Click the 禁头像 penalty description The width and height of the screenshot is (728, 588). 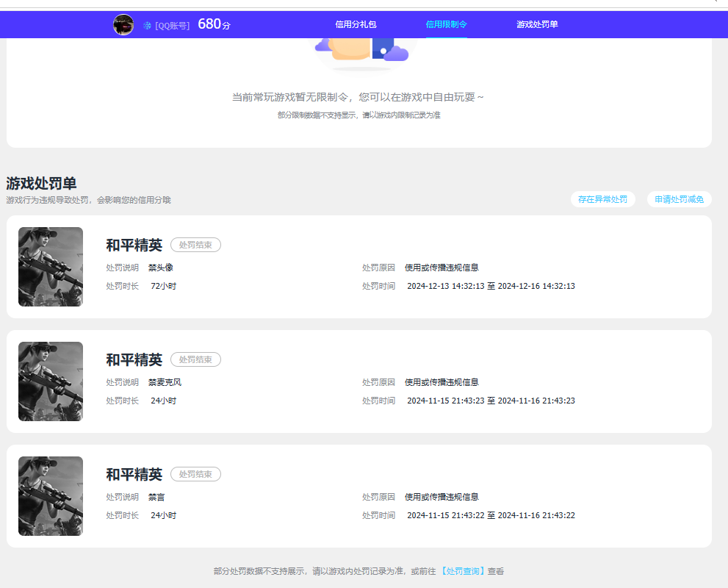coord(161,268)
